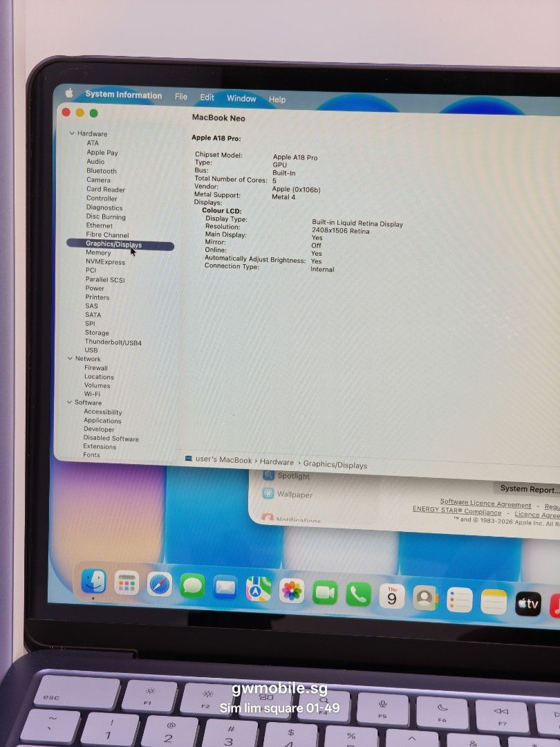Select ATA in the sidebar
560x747 pixels.
[93, 143]
